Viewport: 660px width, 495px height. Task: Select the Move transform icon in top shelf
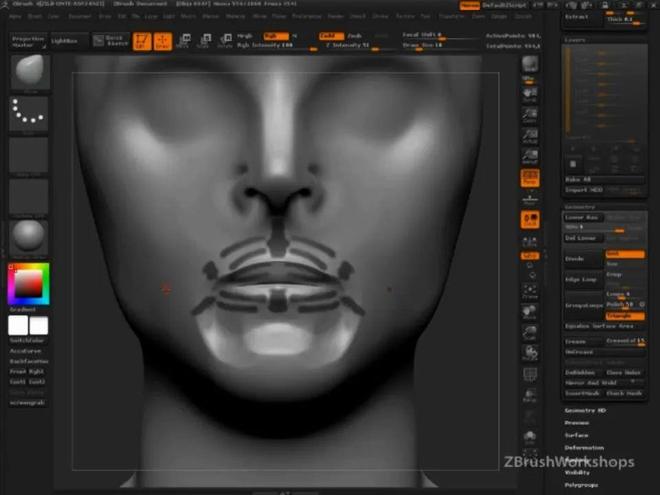click(x=183, y=41)
